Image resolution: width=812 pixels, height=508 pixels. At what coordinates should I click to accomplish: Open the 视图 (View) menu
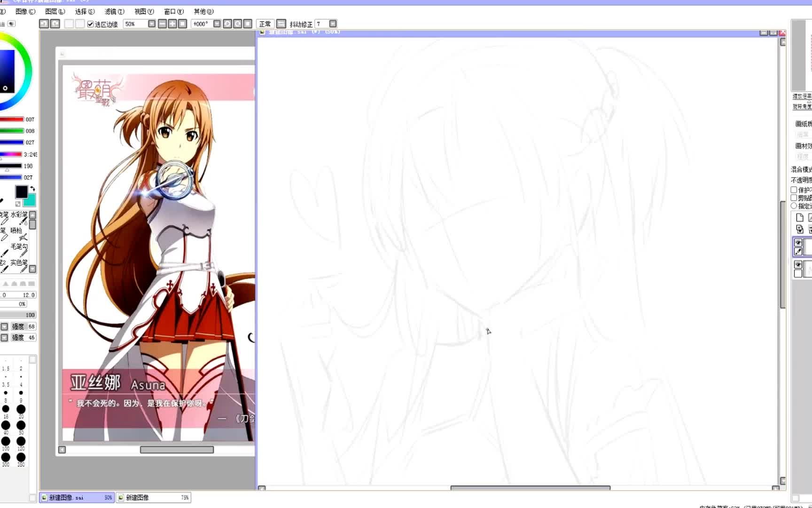144,11
